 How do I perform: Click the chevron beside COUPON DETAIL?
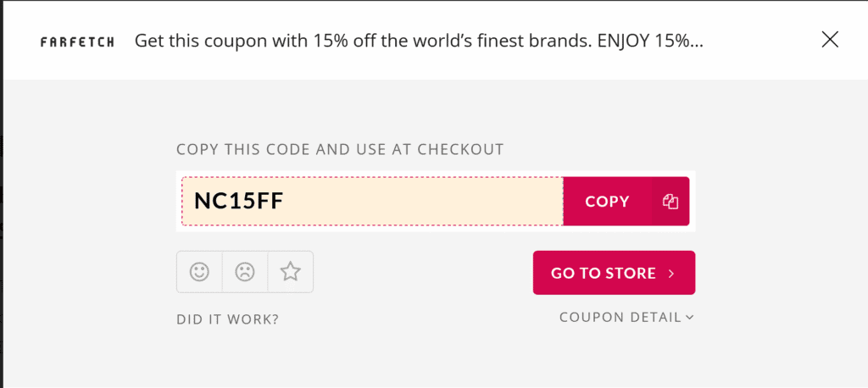(689, 317)
